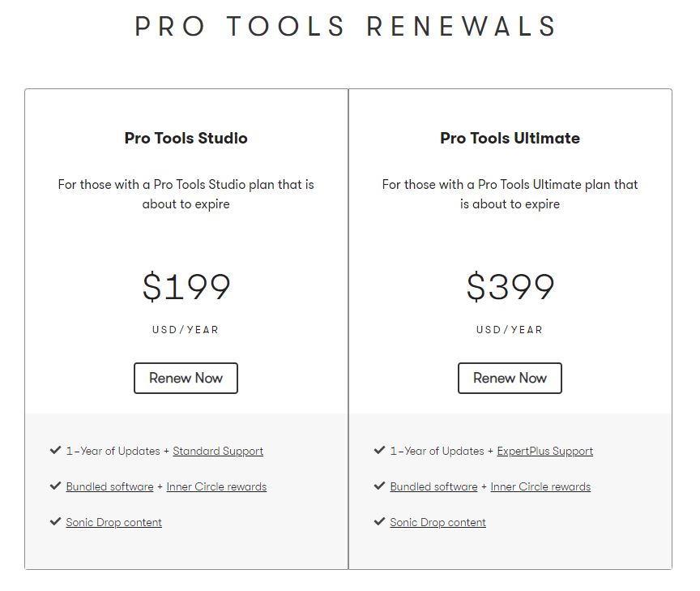Select the Pro Tools Ultimate heading

510,138
